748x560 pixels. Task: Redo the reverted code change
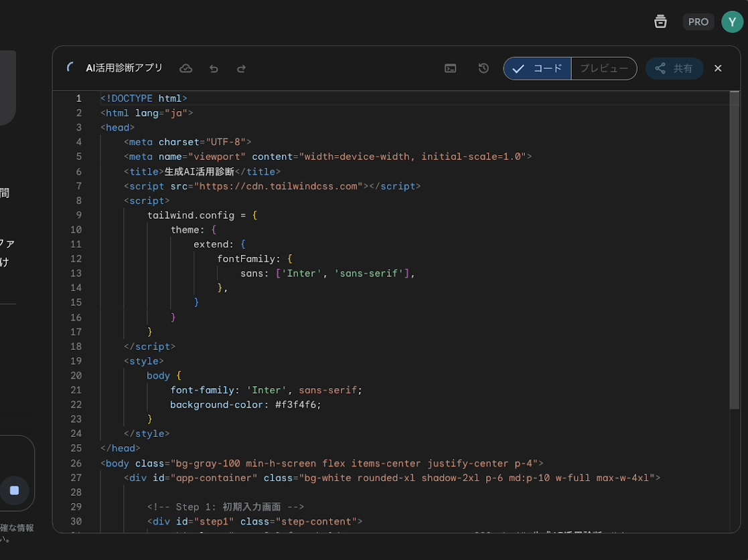(x=241, y=68)
